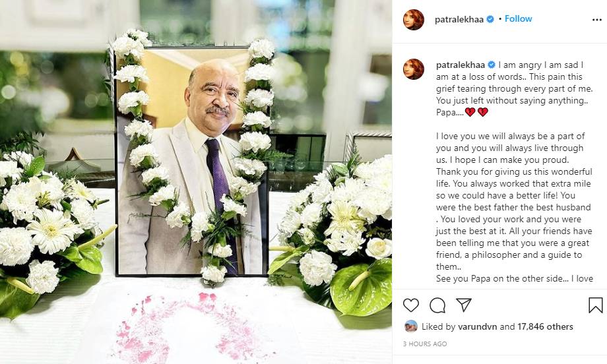Click the caption profile avatar

click(x=414, y=69)
